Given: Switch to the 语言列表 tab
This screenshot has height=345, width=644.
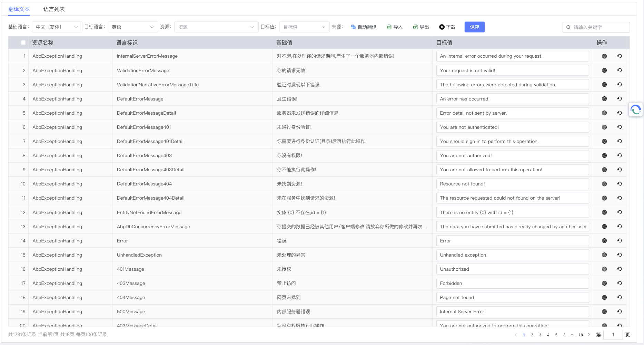Looking at the screenshot, I should click(x=54, y=9).
